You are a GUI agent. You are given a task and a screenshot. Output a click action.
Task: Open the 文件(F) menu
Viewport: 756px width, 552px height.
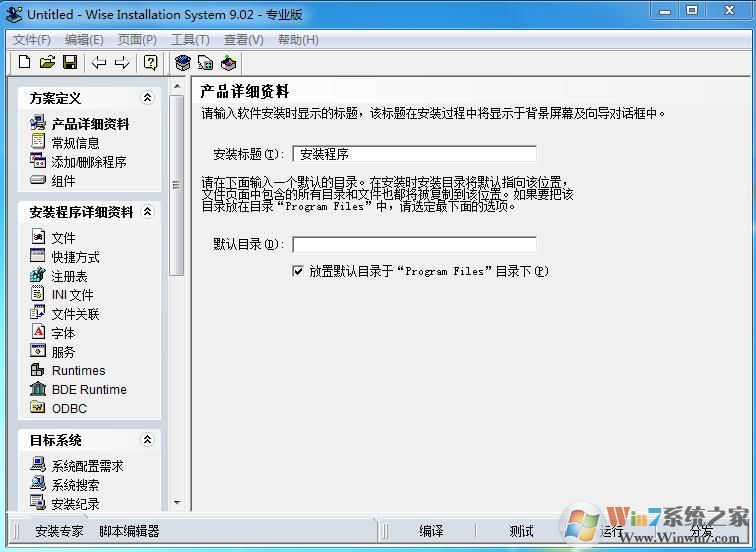tap(31, 40)
